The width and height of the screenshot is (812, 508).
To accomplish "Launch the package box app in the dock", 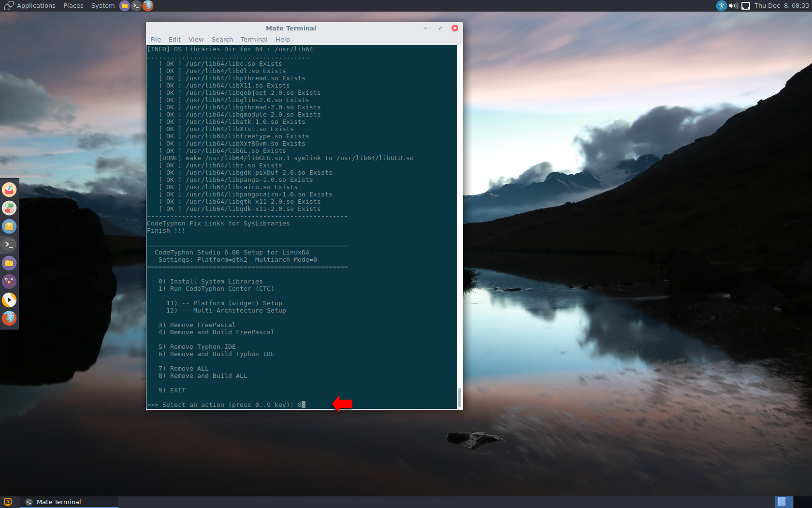I will [x=9, y=226].
